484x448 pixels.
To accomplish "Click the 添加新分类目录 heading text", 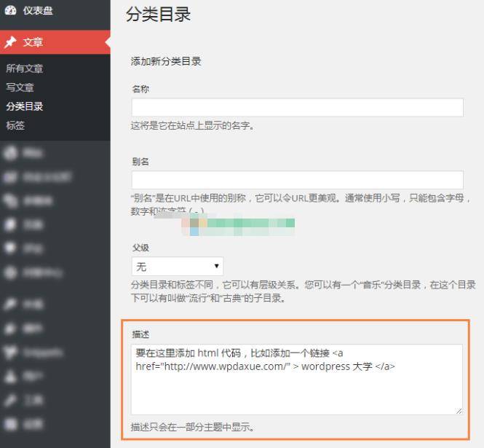I will (x=166, y=61).
